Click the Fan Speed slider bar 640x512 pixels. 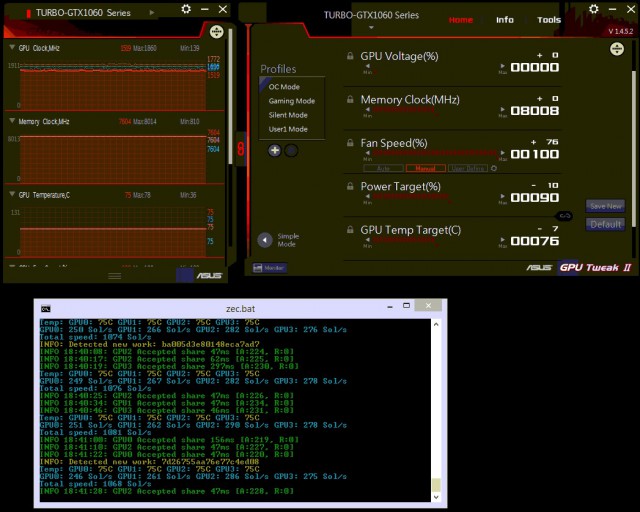tap(435, 153)
